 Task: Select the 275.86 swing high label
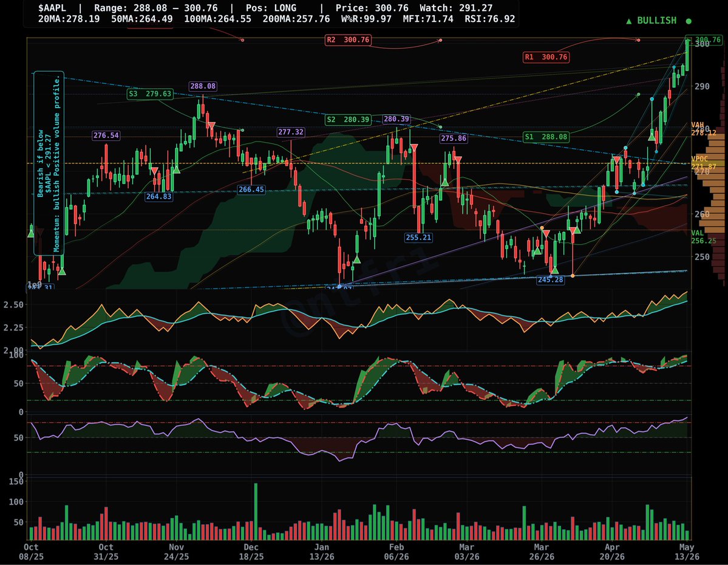point(454,139)
